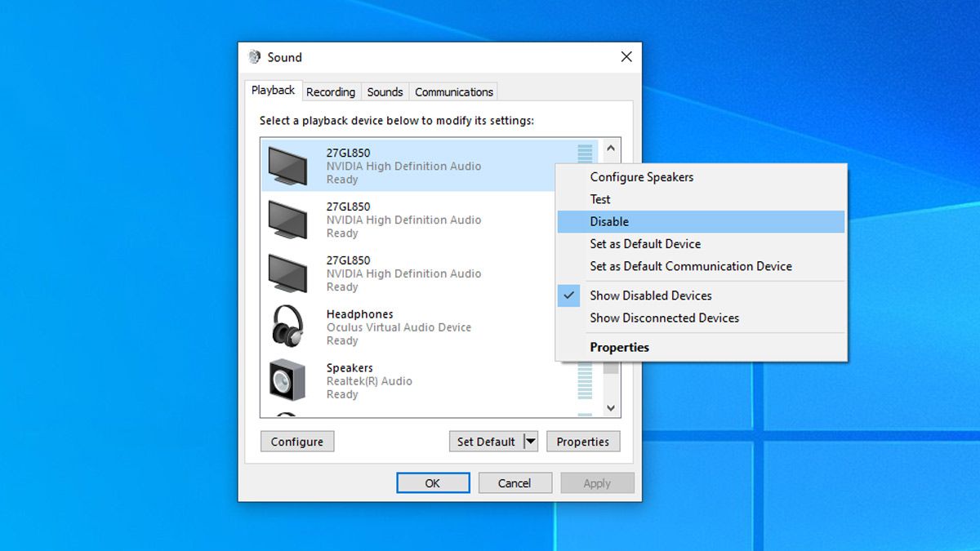Click the Configure button
This screenshot has width=980, height=551.
(297, 442)
